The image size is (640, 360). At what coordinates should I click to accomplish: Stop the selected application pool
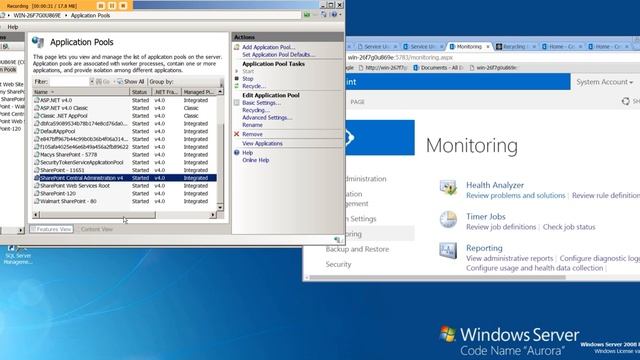click(248, 78)
